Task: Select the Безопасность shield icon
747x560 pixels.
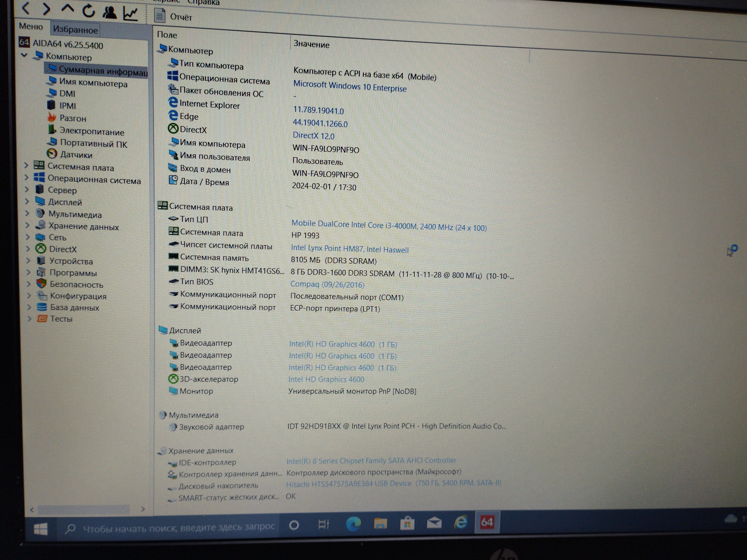Action: tap(42, 284)
